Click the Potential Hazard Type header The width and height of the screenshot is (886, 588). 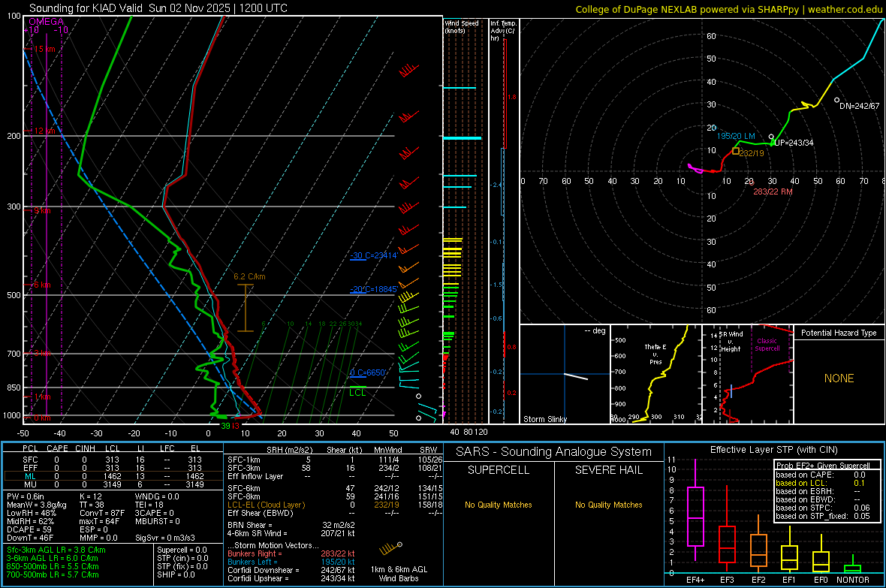839,333
